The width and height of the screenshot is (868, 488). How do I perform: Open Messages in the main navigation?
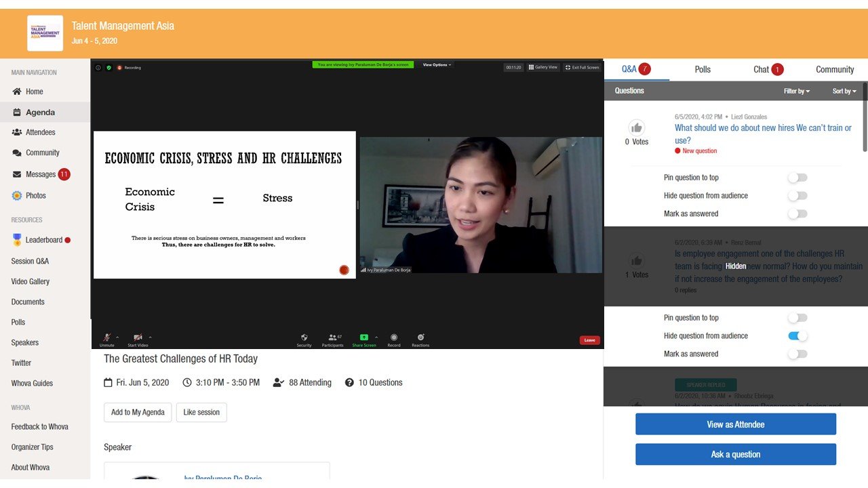tap(41, 174)
